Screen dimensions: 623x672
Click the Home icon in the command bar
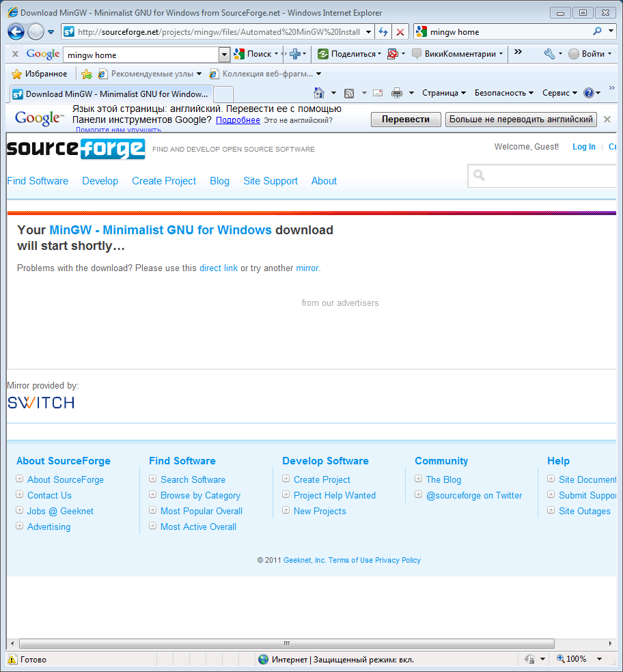pos(319,93)
